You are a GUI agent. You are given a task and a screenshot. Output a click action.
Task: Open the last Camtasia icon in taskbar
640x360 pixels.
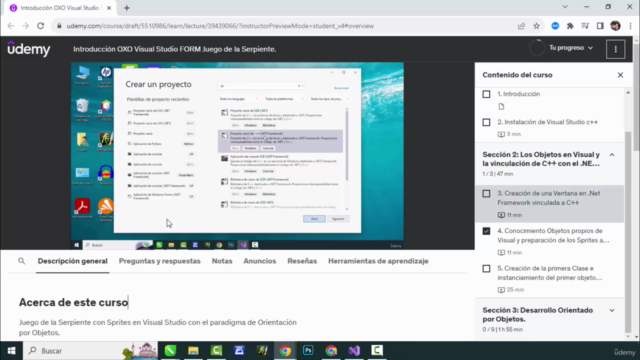377,351
